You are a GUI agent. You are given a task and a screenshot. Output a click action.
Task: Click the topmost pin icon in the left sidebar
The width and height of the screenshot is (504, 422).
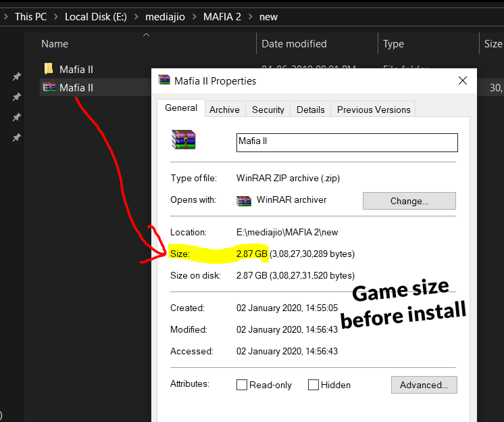17,77
